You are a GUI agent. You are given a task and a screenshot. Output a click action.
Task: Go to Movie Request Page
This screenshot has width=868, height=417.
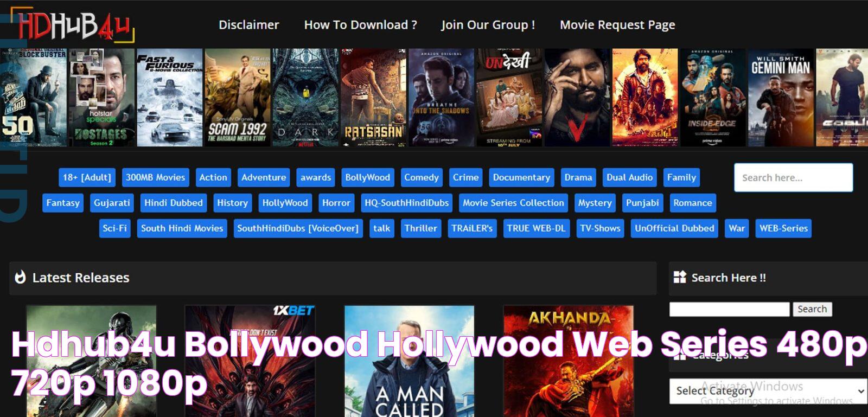(617, 25)
